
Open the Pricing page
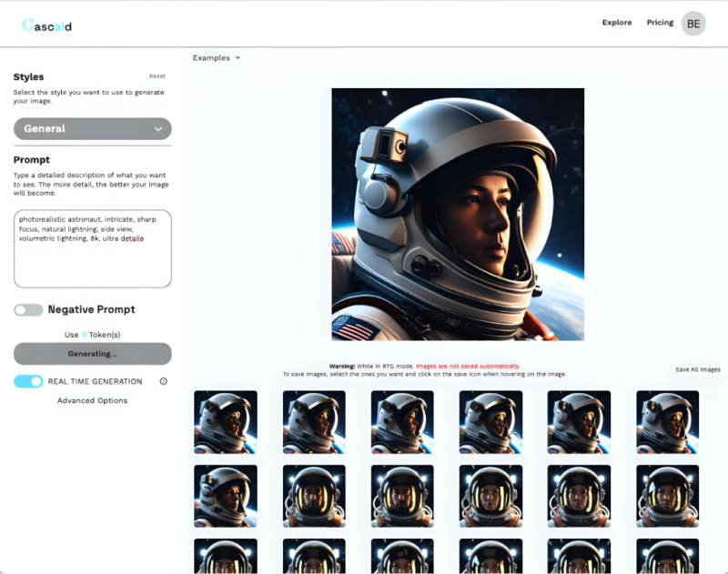point(660,23)
